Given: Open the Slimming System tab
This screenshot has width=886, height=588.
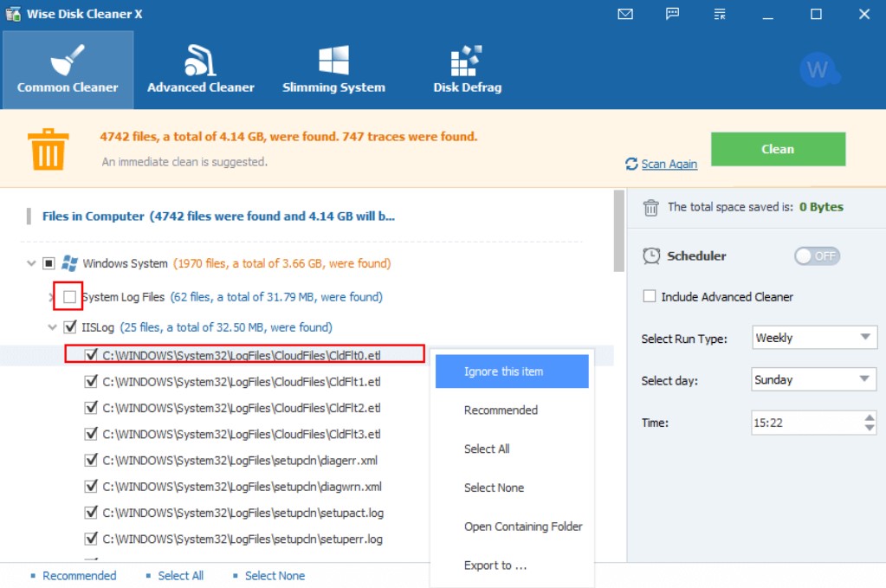Looking at the screenshot, I should 333,69.
